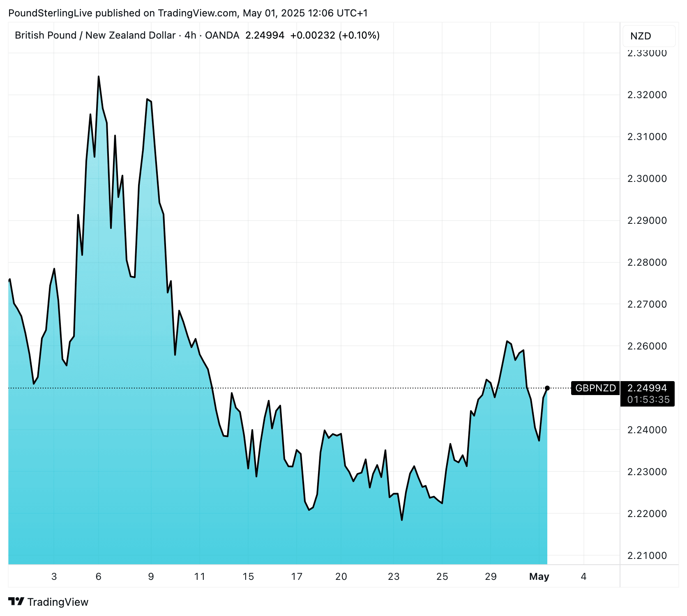This screenshot has height=616, width=687.
Task: Click the 2.30000 price scale label
Action: point(647,179)
